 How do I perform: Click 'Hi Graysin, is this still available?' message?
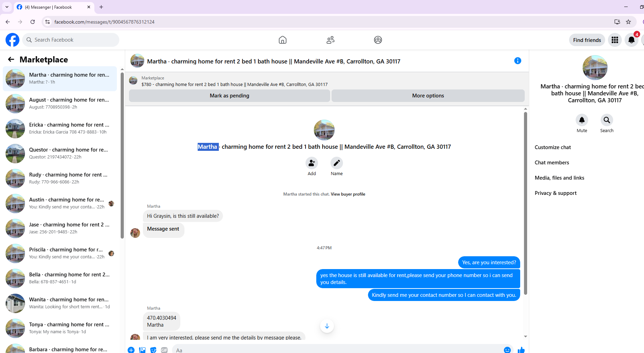(x=183, y=216)
